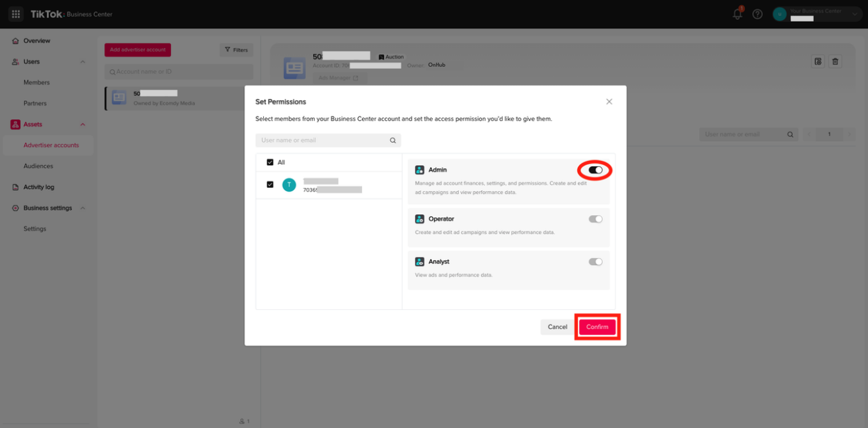Screen dimensions: 868x428
Task: Click the help question mark icon
Action: click(x=757, y=14)
